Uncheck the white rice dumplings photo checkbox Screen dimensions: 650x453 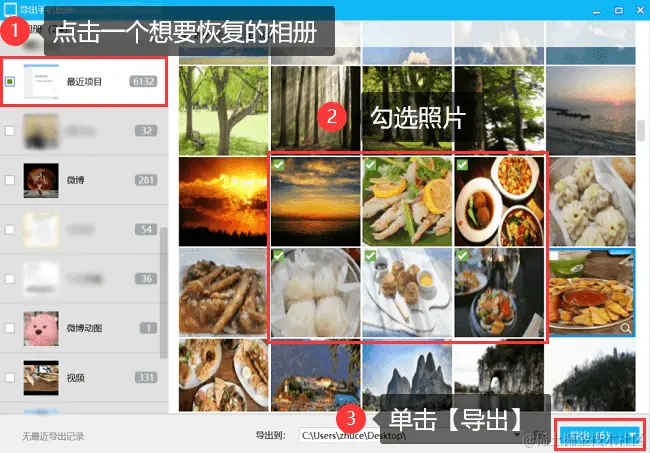click(x=279, y=256)
